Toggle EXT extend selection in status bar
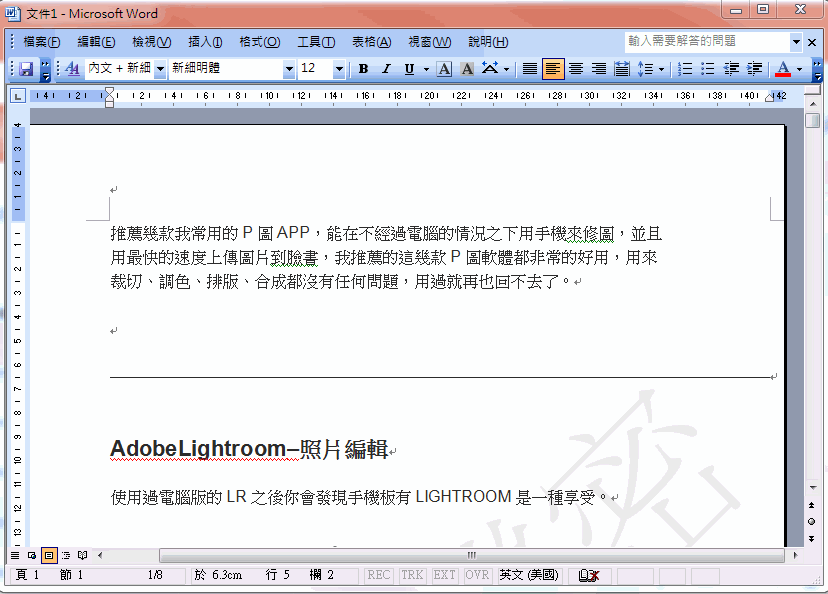 (x=445, y=575)
